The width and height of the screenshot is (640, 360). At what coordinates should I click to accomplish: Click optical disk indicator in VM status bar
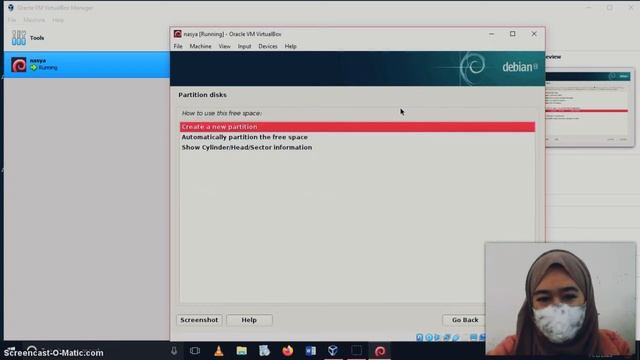coord(429,337)
